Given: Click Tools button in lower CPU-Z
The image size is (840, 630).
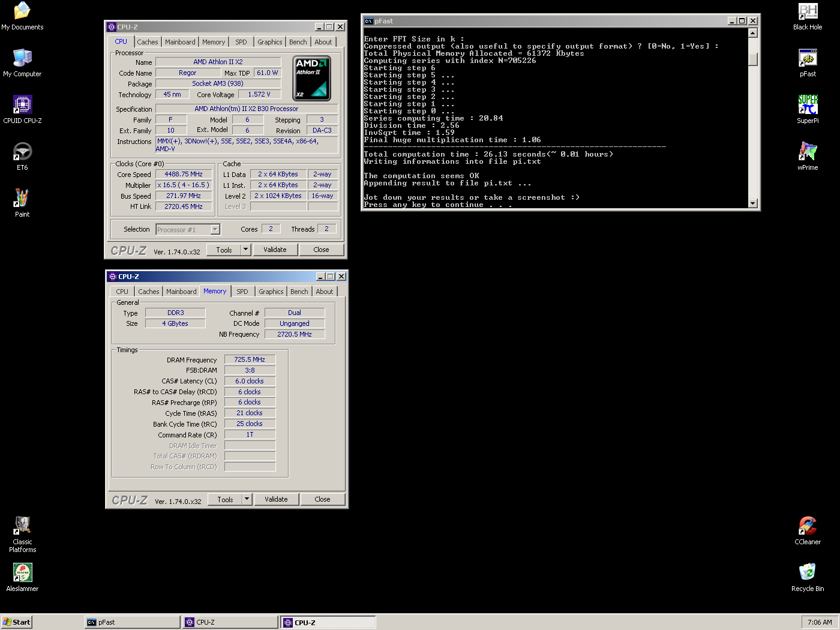Looking at the screenshot, I should coord(225,499).
